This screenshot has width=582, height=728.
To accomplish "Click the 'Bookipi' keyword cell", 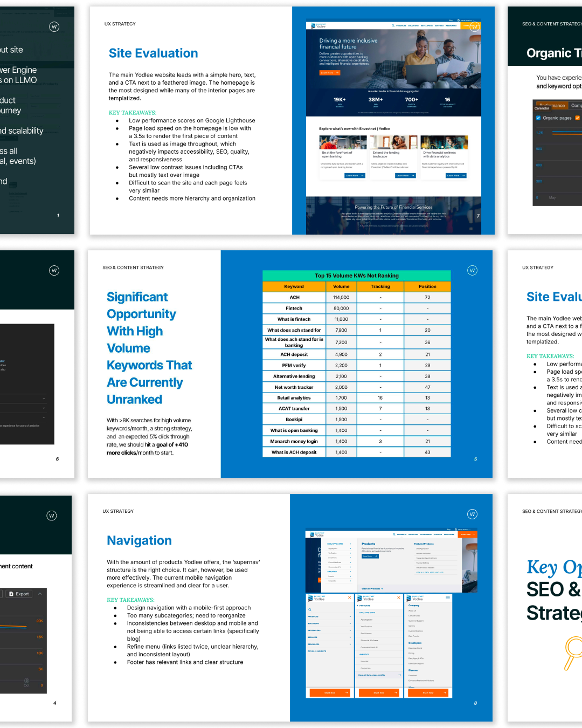I will click(x=294, y=420).
